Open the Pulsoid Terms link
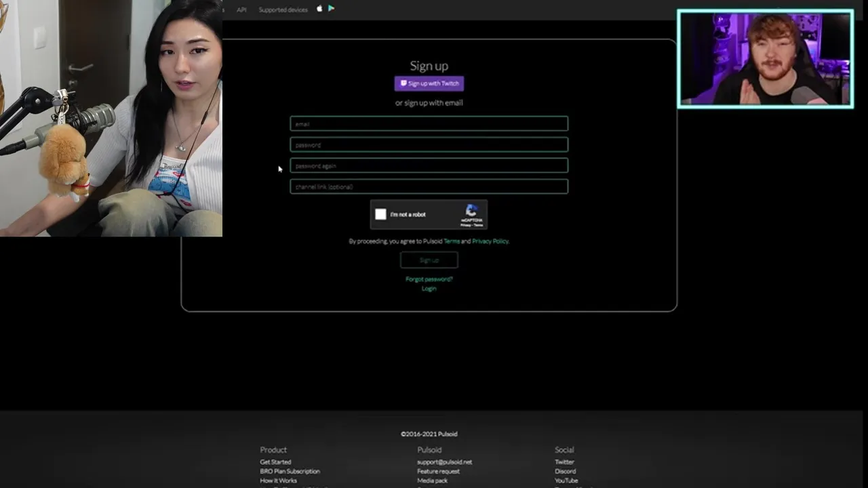 coord(452,241)
